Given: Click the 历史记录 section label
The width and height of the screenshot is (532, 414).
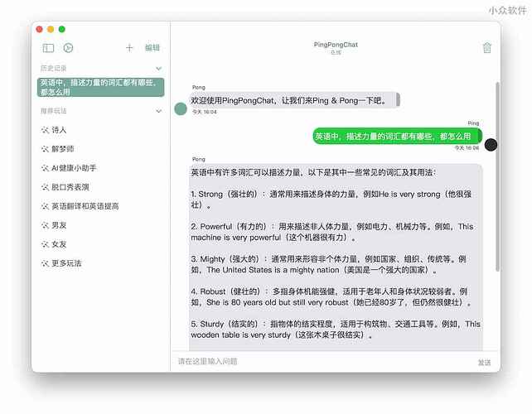Looking at the screenshot, I should tap(54, 69).
